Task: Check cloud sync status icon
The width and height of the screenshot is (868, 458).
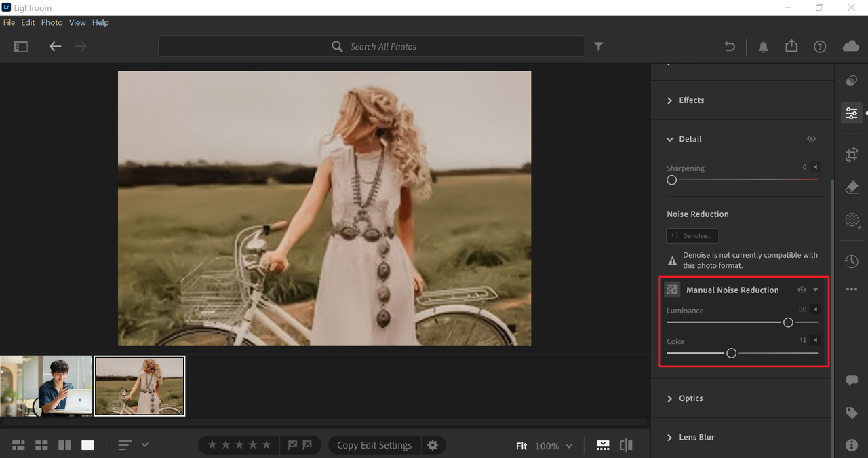Action: [x=850, y=46]
